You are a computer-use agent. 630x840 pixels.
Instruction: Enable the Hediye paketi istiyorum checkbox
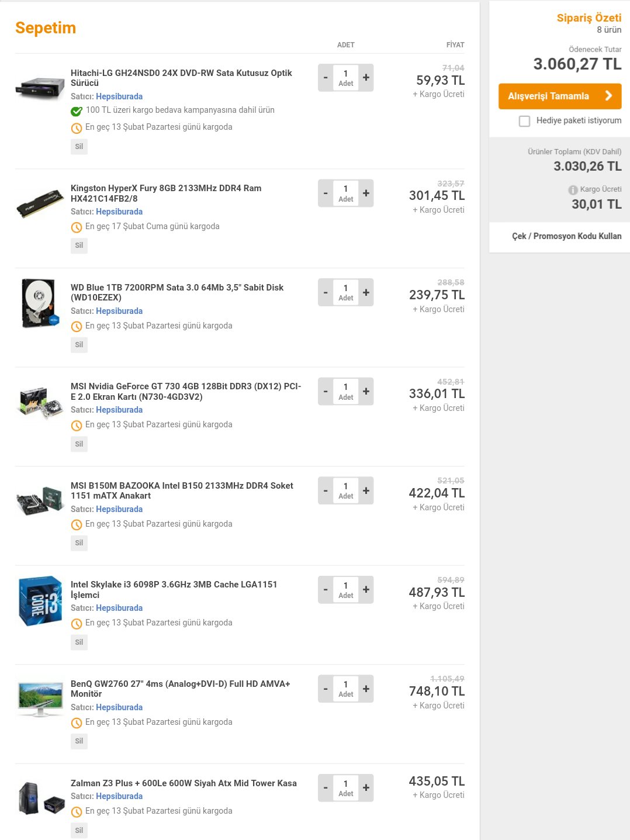point(525,121)
